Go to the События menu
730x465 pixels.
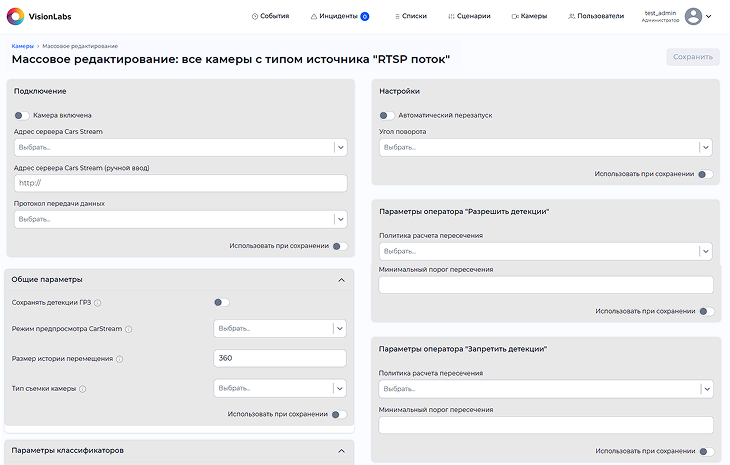click(270, 16)
